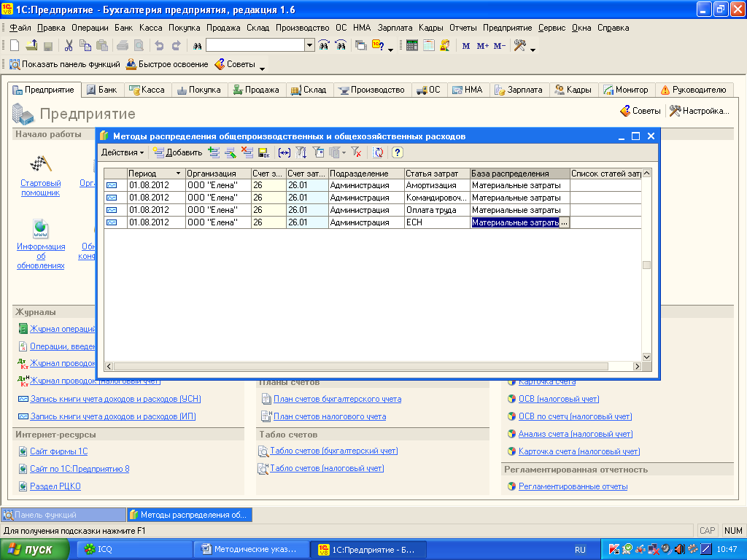Image resolution: width=747 pixels, height=560 pixels.
Task: Click the set interval icon
Action: (x=285, y=152)
